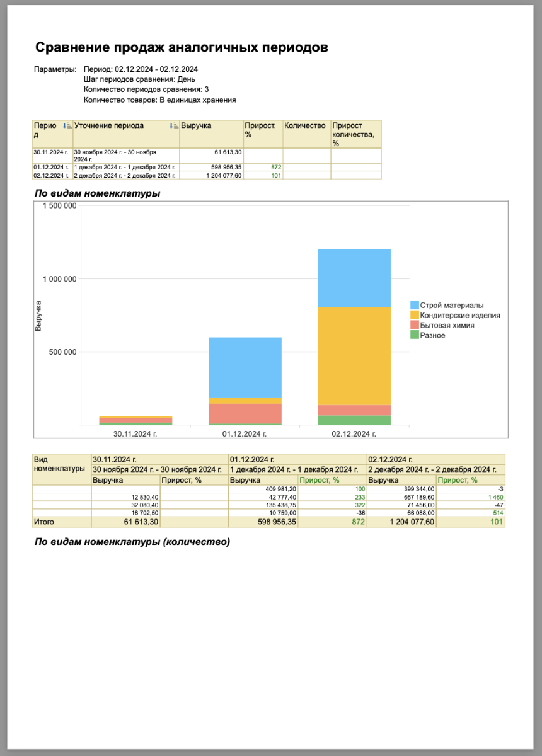Image resolution: width=542 pixels, height=756 pixels.
Task: Select the Количество column header
Action: click(305, 126)
